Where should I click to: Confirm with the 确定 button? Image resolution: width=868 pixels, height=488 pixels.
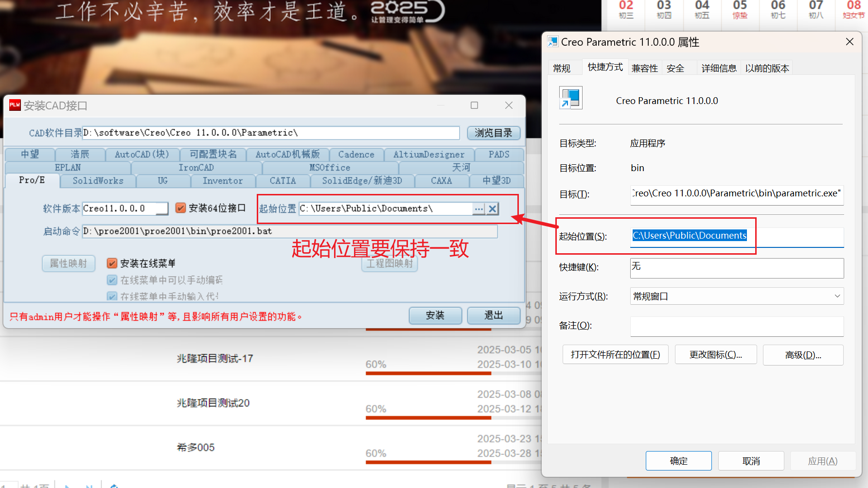point(679,461)
